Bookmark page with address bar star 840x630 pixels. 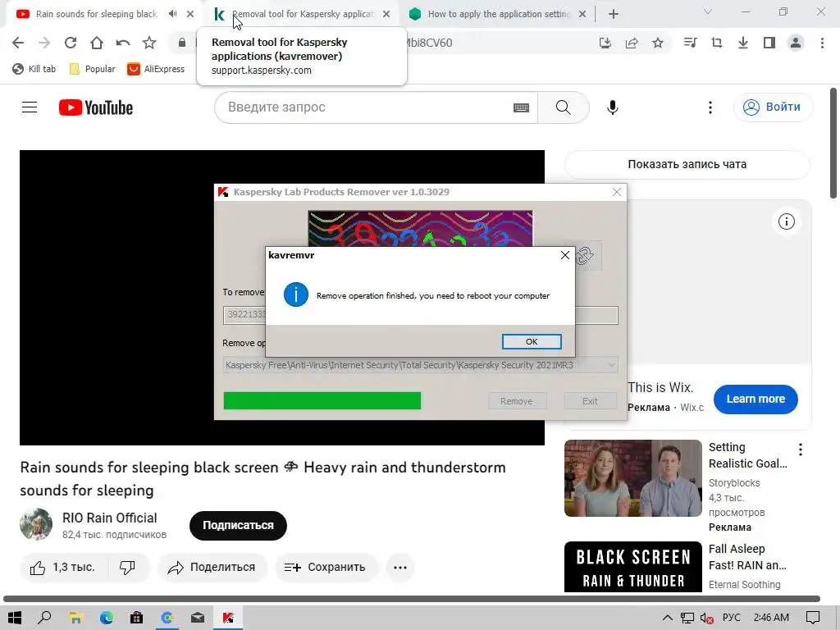[658, 43]
